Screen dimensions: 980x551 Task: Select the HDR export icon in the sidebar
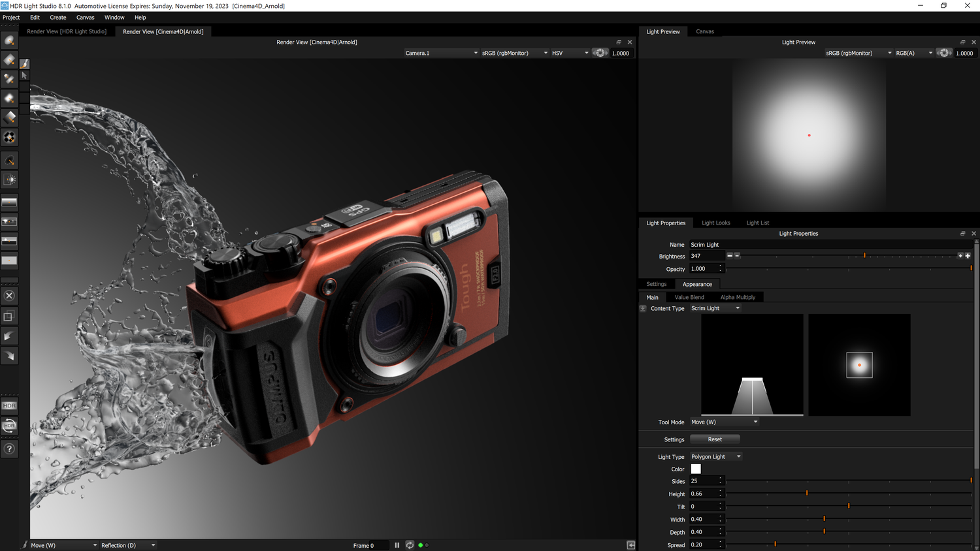pos(9,405)
